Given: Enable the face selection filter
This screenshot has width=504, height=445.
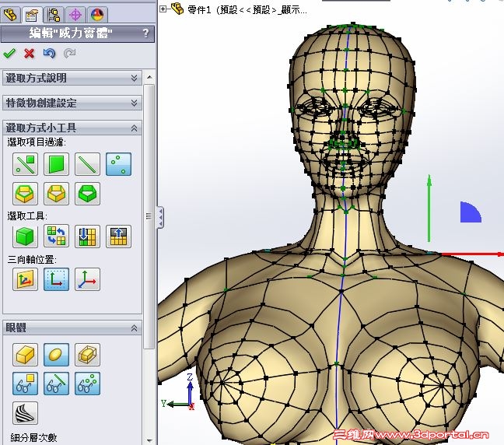Looking at the screenshot, I should click(56, 164).
